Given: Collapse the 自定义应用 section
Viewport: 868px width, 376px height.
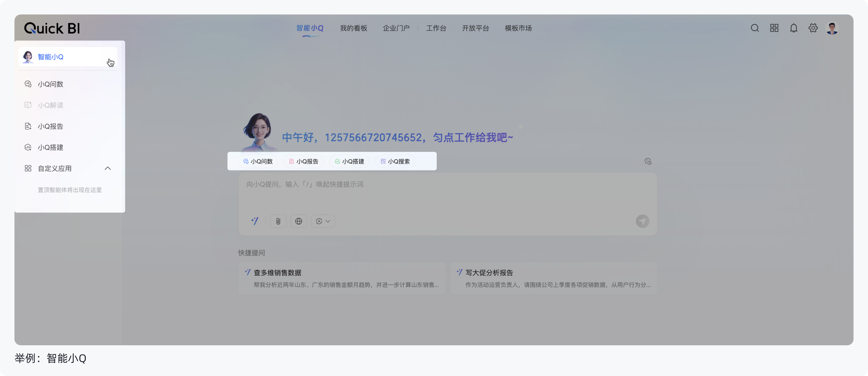Looking at the screenshot, I should [x=108, y=168].
